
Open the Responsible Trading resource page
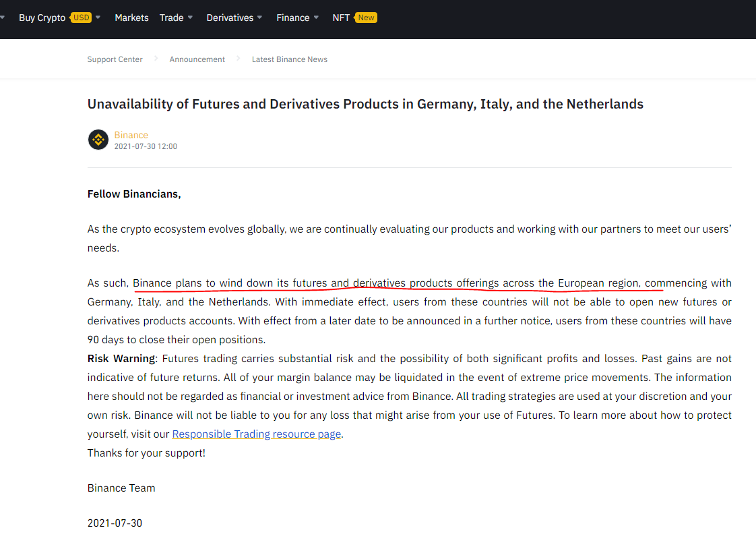pyautogui.click(x=256, y=434)
